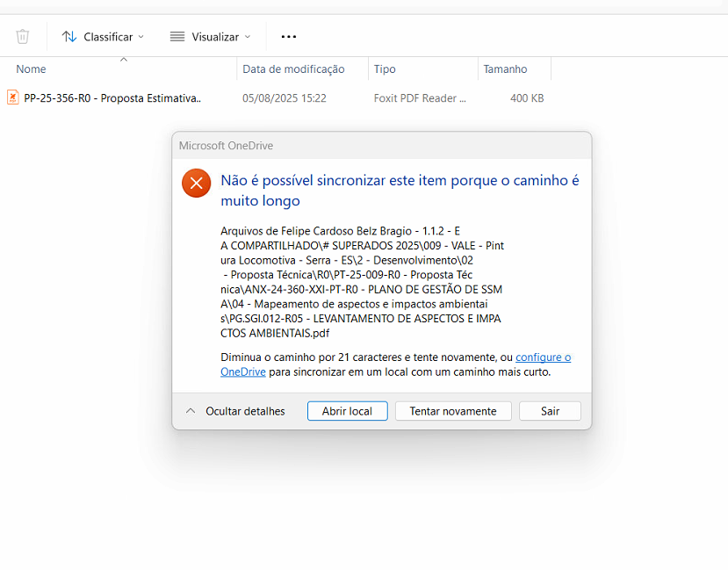Click the Tipo column header
This screenshot has height=570, width=728.
(x=385, y=69)
